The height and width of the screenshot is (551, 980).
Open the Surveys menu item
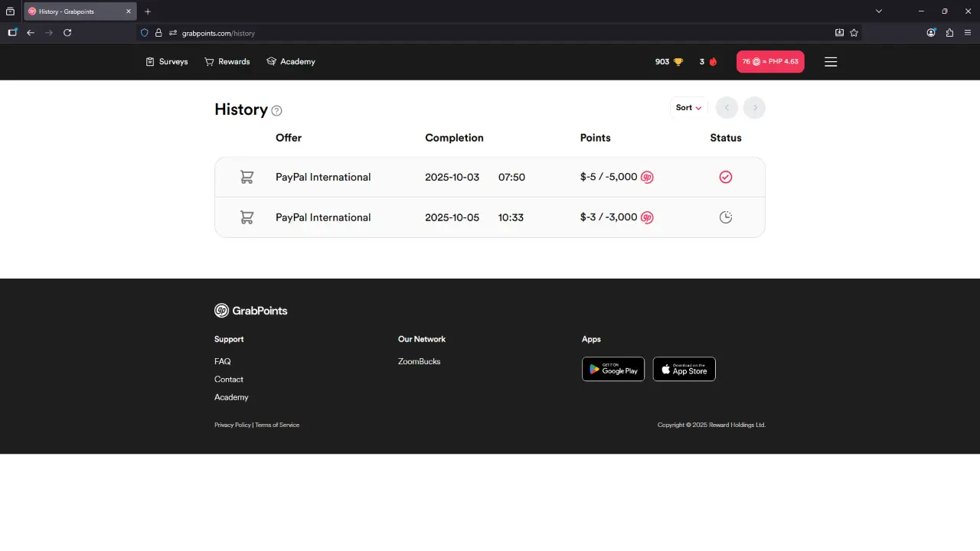167,62
